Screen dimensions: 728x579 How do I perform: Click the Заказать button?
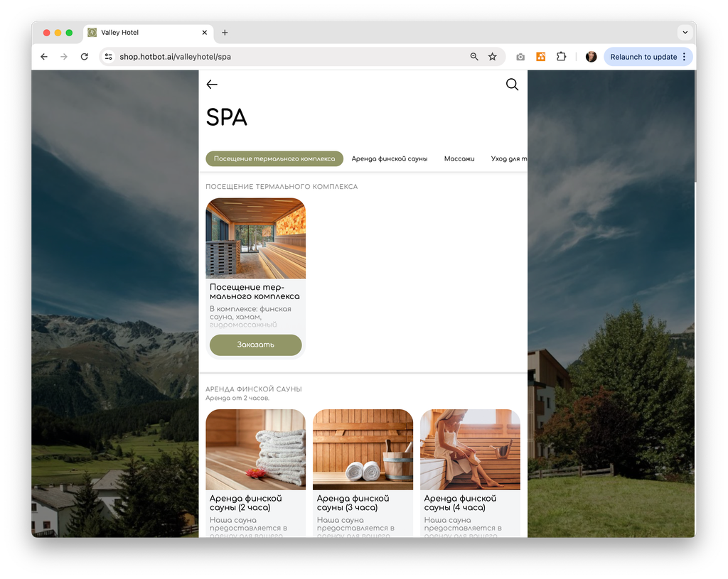pos(256,345)
